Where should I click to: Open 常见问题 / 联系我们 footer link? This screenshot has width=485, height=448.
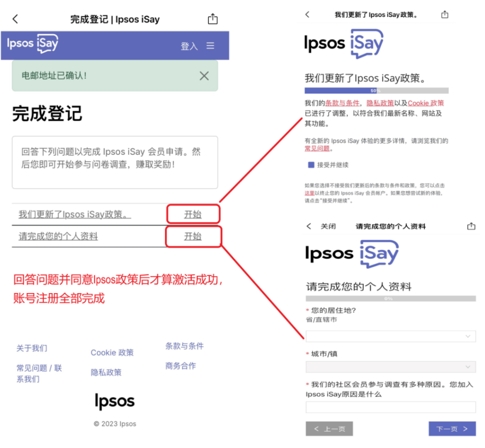39,373
